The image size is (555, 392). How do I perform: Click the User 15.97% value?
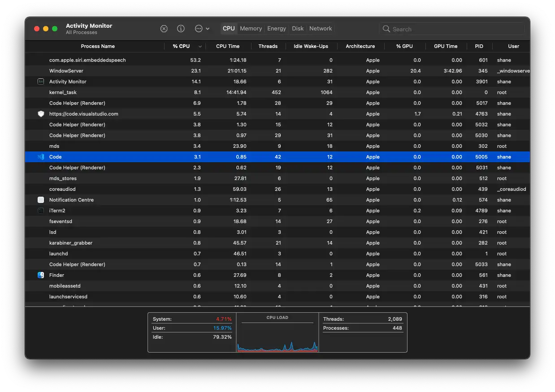point(222,328)
